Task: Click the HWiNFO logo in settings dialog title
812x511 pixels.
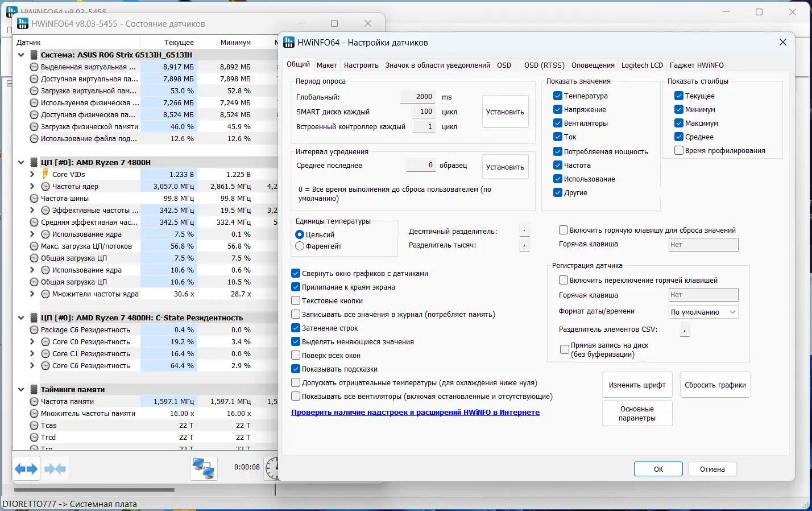Action: point(289,43)
